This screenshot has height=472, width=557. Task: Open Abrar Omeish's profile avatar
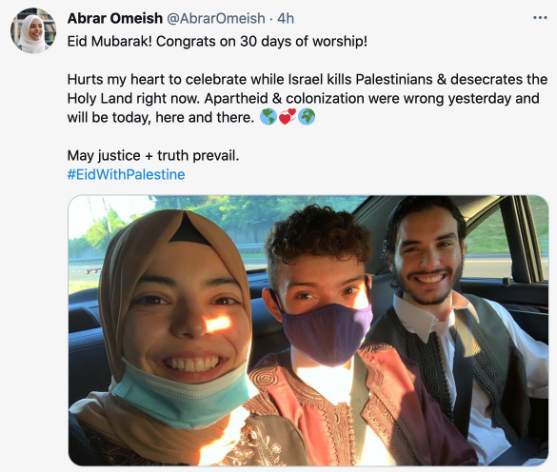point(33,31)
